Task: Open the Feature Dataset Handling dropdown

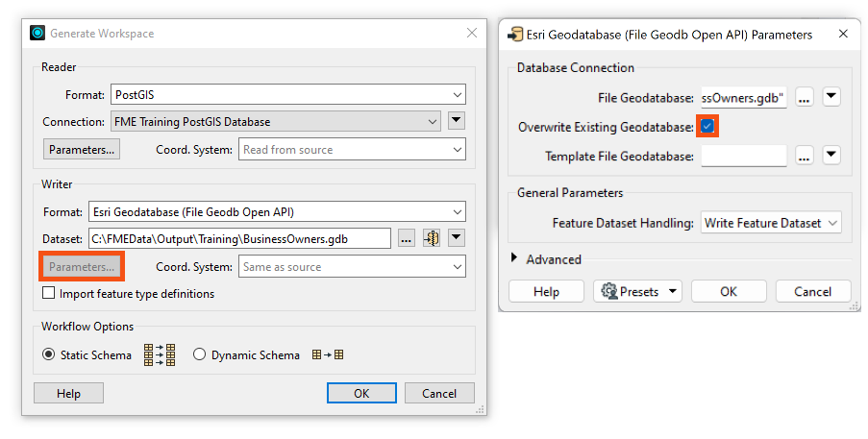Action: coord(771,223)
